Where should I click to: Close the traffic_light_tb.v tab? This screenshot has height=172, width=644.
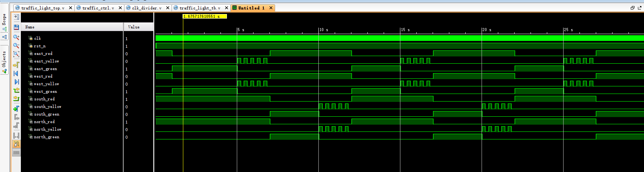coord(227,8)
